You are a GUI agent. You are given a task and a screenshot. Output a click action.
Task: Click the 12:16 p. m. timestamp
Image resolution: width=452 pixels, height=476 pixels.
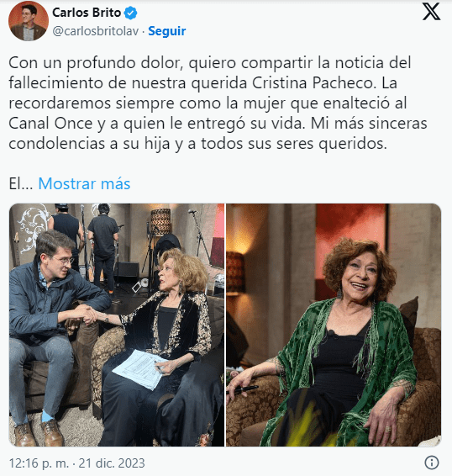pos(39,463)
